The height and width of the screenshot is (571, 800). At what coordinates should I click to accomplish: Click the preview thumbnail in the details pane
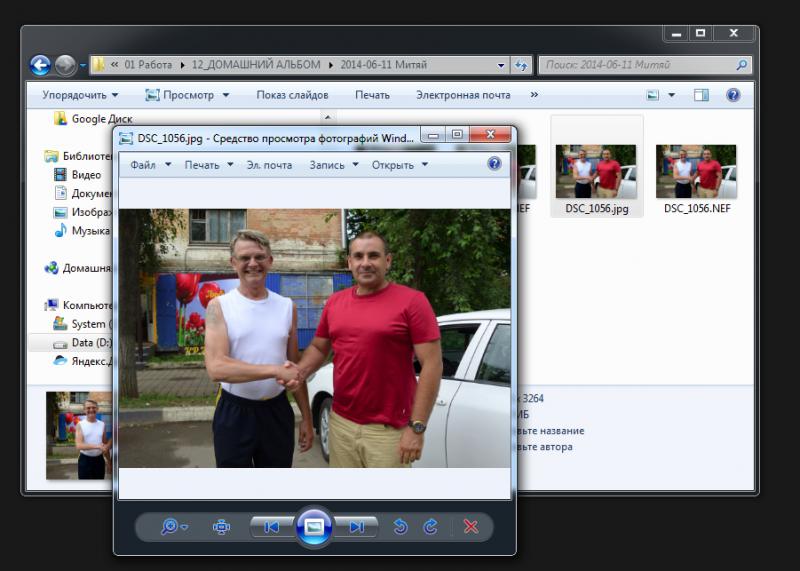[x=79, y=435]
